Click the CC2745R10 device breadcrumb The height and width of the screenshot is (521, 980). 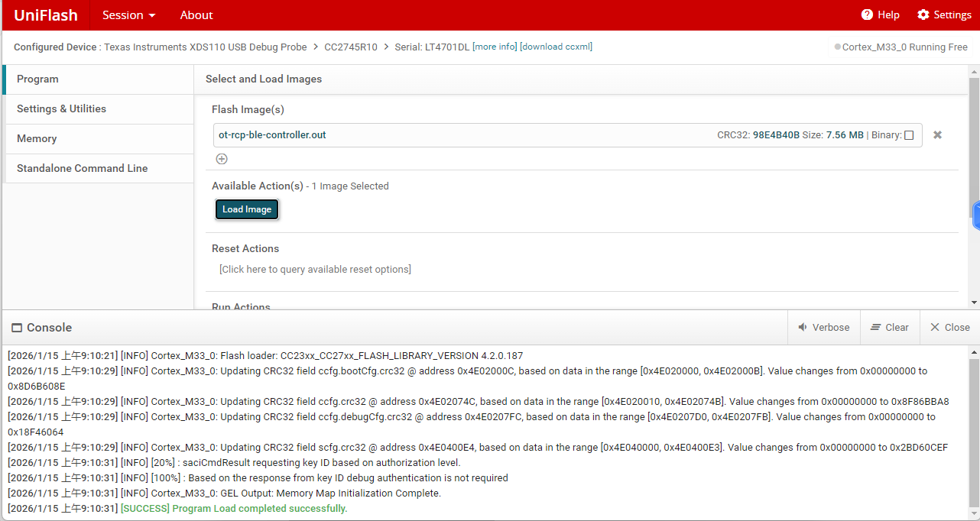coord(351,47)
